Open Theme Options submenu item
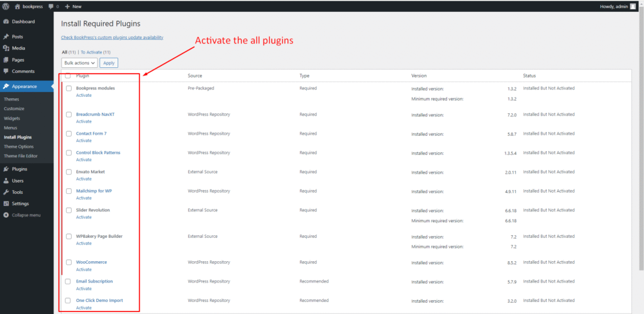Viewport: 644px width, 314px height. click(19, 147)
